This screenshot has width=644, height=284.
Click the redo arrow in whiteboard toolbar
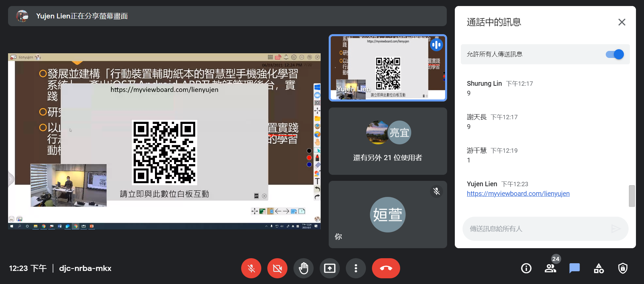(x=317, y=197)
